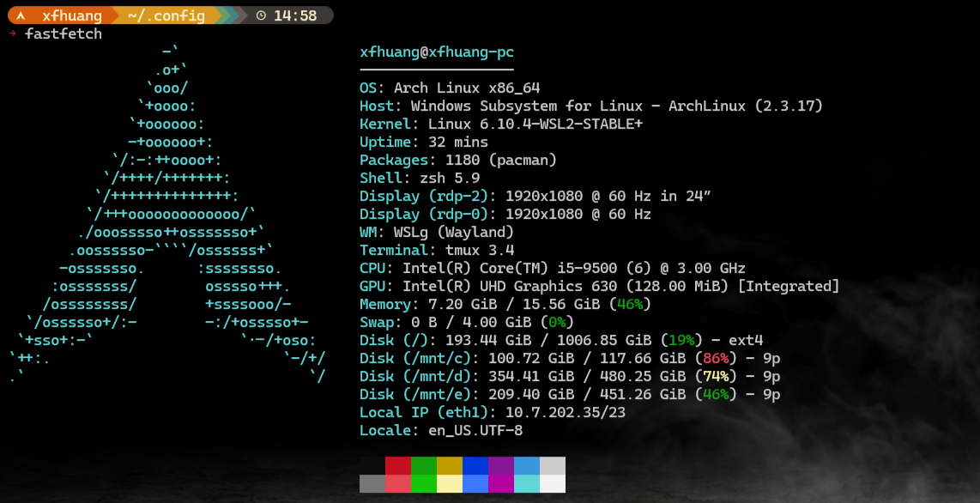The width and height of the screenshot is (980, 503).
Task: Click the Disk (/mnt/e) 46% value
Action: (716, 395)
